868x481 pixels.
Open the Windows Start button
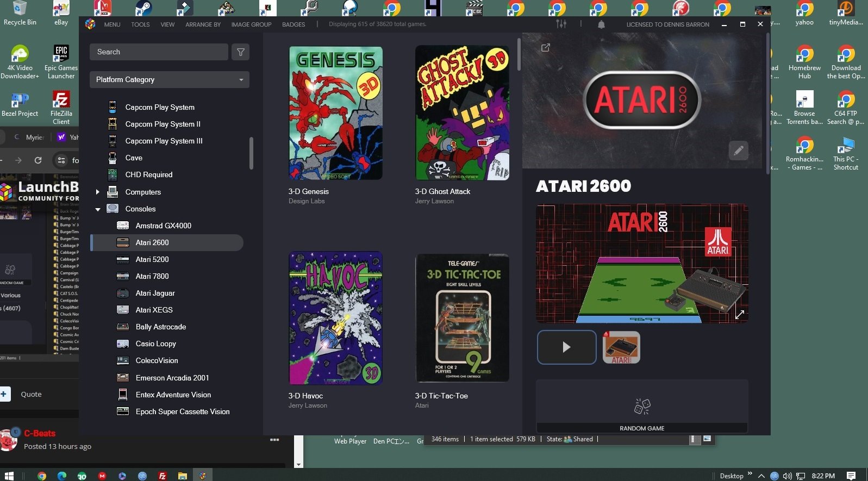coord(9,476)
